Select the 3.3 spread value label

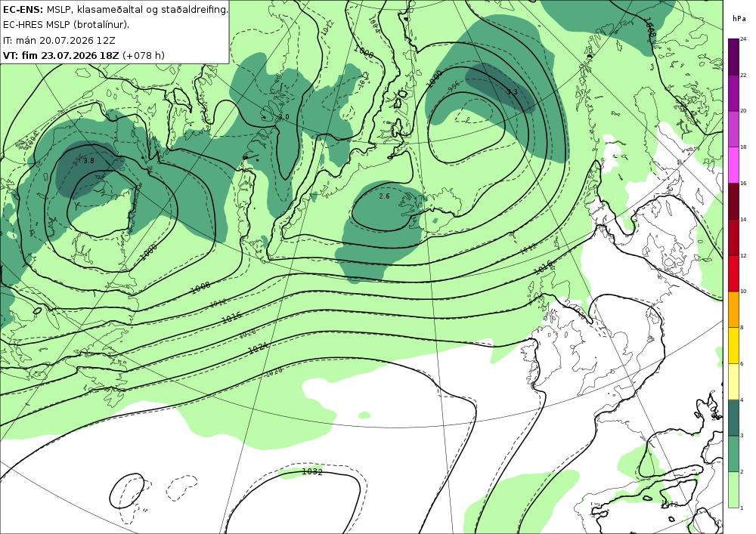coord(512,91)
